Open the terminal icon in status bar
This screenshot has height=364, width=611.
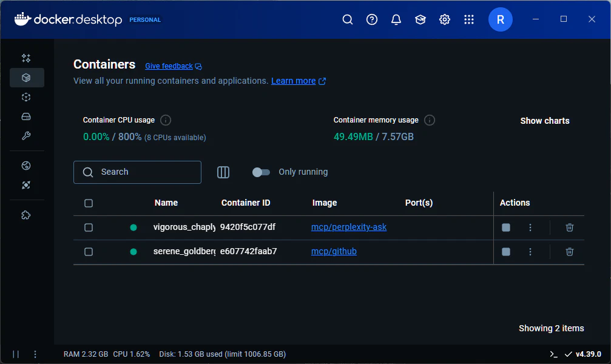553,354
